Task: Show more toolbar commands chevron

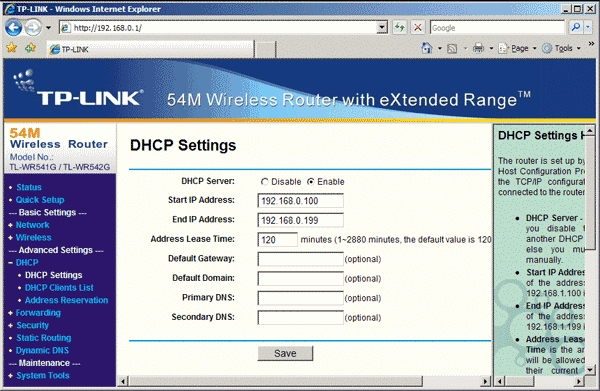Action: point(591,44)
